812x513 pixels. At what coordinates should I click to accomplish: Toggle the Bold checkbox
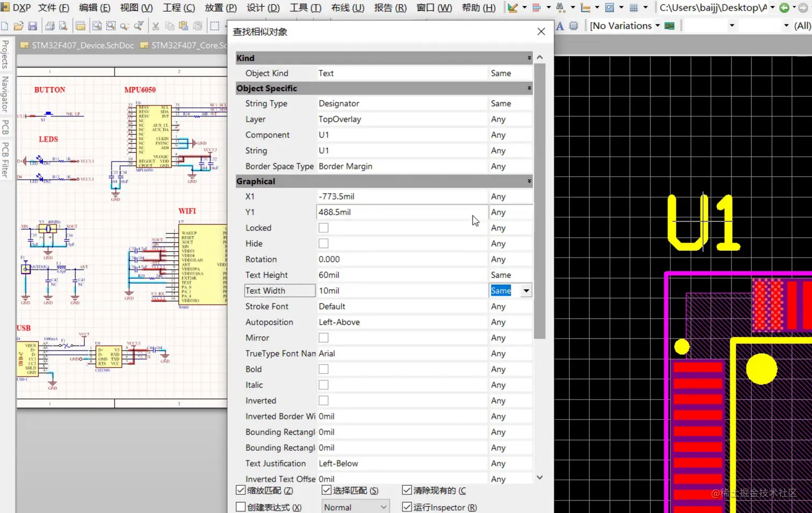323,369
